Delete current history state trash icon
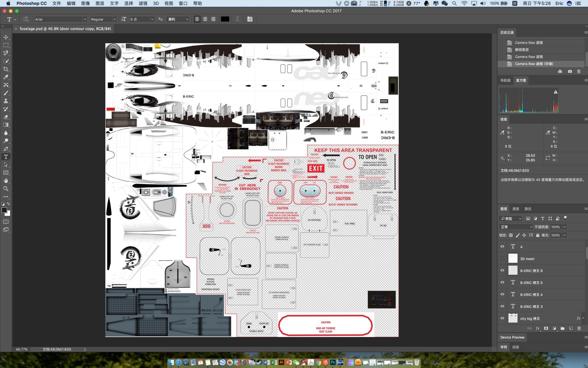This screenshot has height=368, width=588. [579, 71]
